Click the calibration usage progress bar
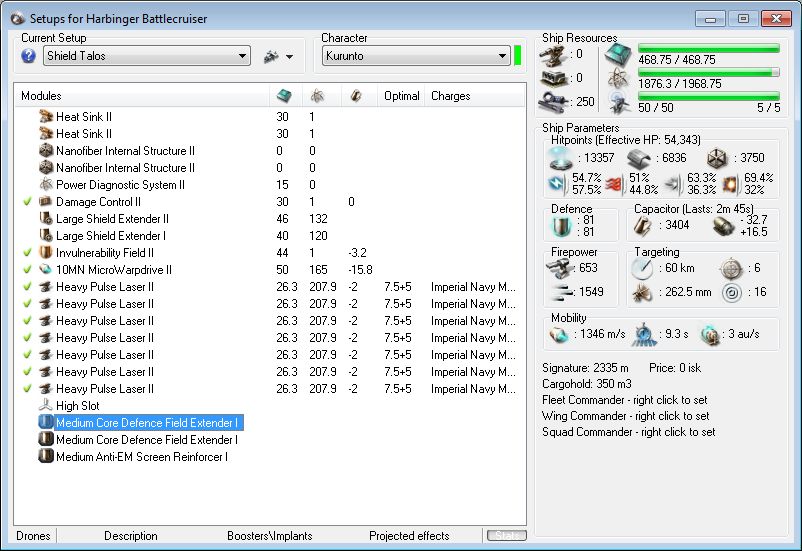 click(x=709, y=96)
